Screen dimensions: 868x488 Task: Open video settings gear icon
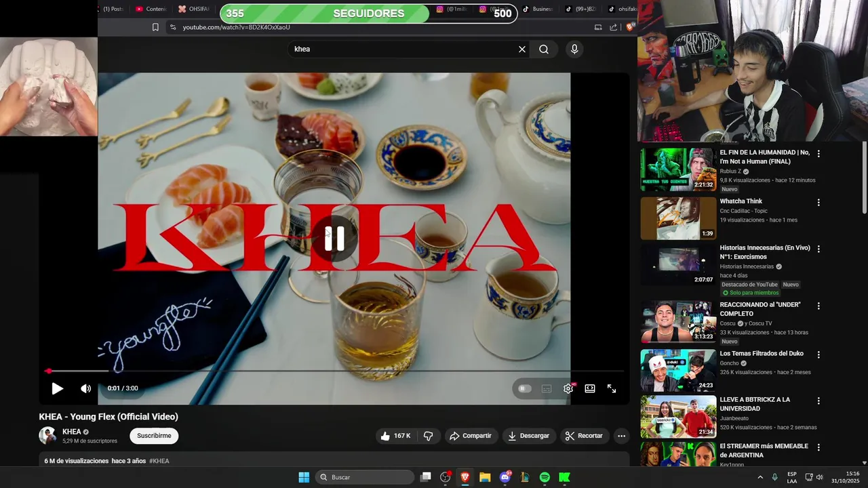point(568,388)
